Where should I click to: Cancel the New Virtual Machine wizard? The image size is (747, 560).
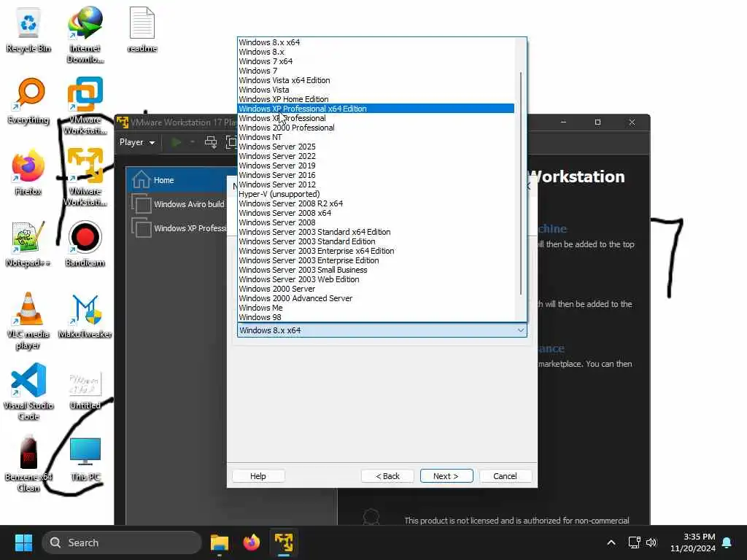tap(505, 475)
